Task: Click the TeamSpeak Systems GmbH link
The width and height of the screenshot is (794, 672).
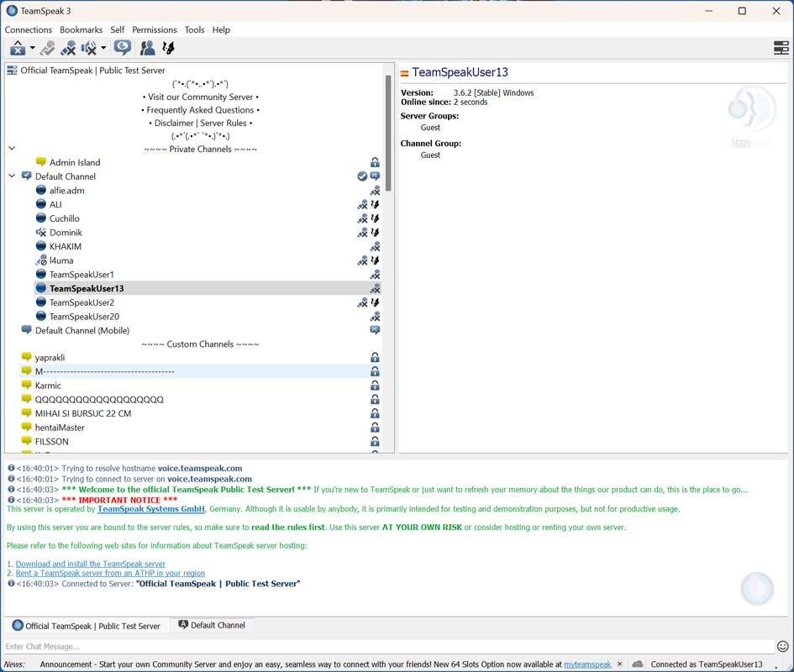Action: [151, 509]
